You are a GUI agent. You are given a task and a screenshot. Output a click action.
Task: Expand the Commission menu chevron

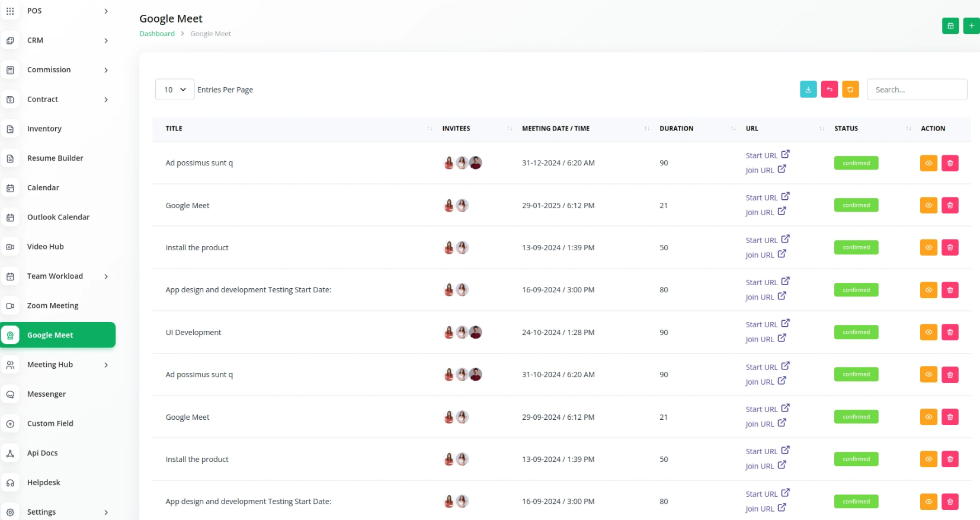[106, 70]
